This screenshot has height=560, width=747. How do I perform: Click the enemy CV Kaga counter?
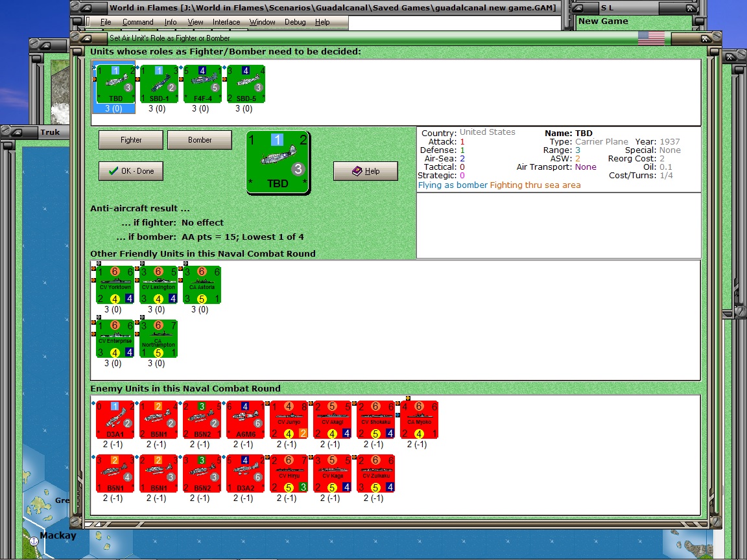333,473
